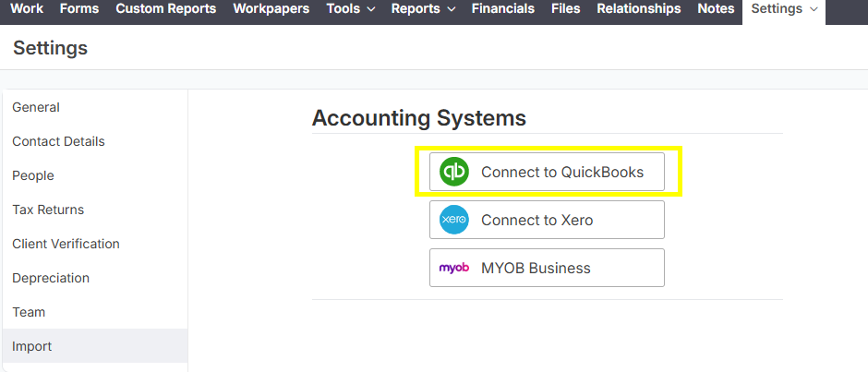Open the Work tab
Viewport: 868px width, 372px height.
click(27, 9)
